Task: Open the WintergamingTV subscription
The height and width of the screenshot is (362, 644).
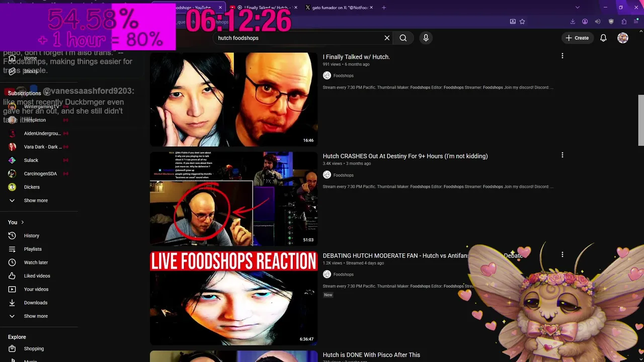Action: (x=39, y=107)
